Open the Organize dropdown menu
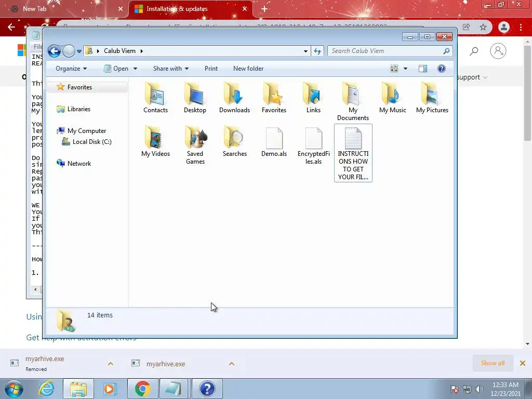Screen dimensions: 532x399 [x=71, y=69]
